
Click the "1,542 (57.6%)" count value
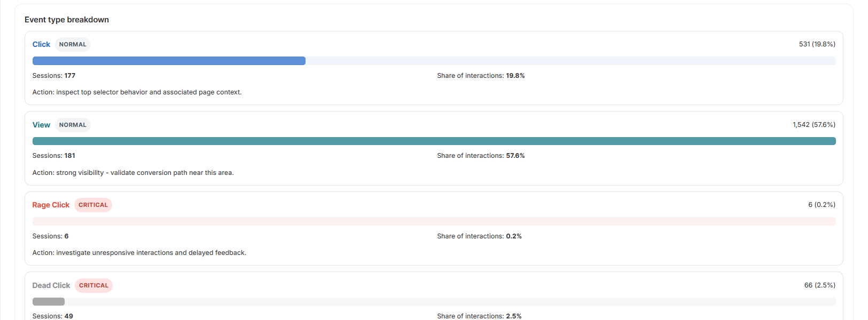click(814, 125)
